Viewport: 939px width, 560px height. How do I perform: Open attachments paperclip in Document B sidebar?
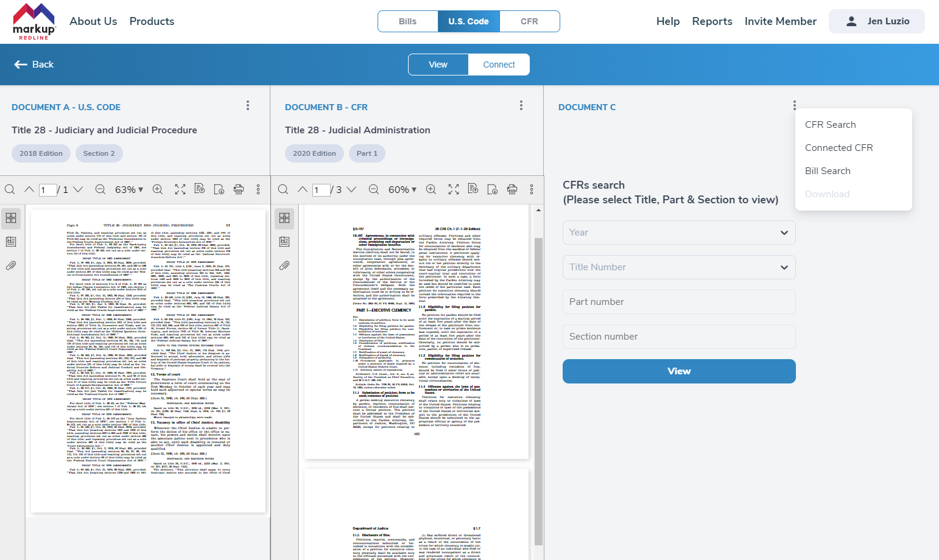[x=284, y=265]
